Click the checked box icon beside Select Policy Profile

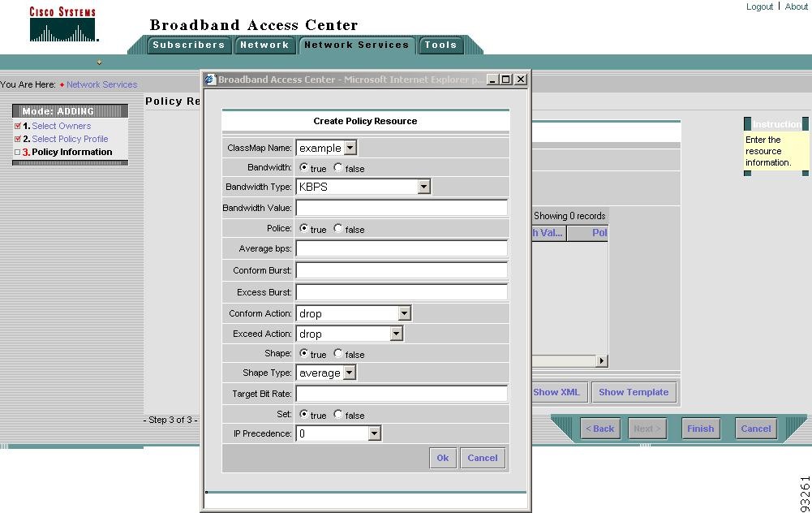(18, 139)
